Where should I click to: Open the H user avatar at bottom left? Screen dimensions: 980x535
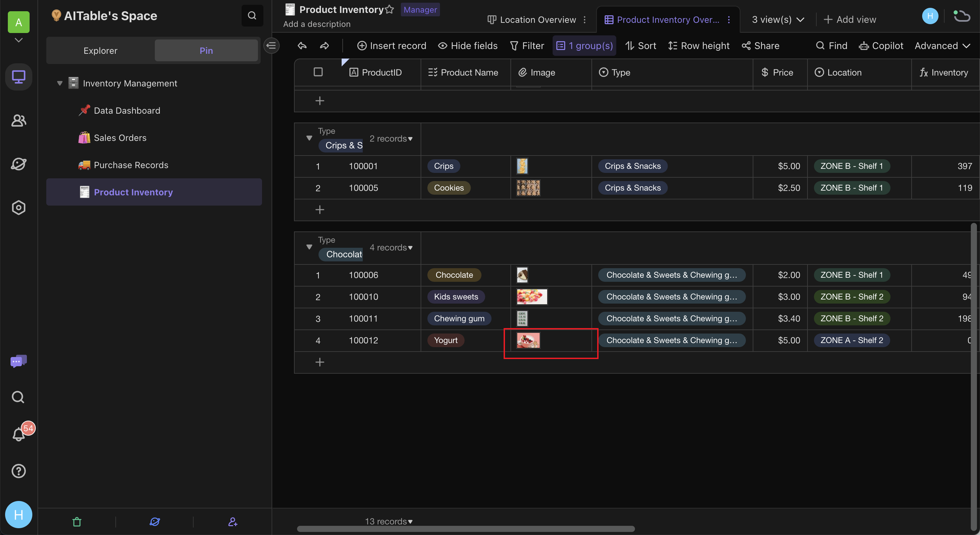pyautogui.click(x=18, y=515)
